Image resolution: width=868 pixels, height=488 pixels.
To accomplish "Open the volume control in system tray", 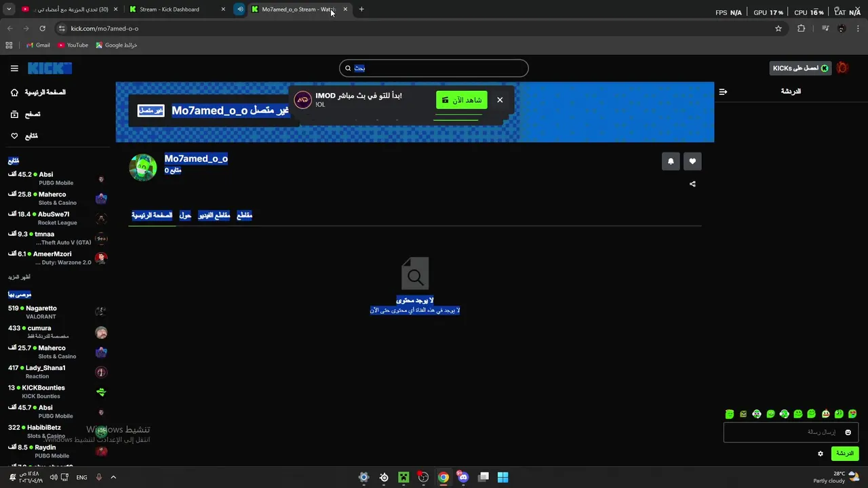I will (x=53, y=477).
